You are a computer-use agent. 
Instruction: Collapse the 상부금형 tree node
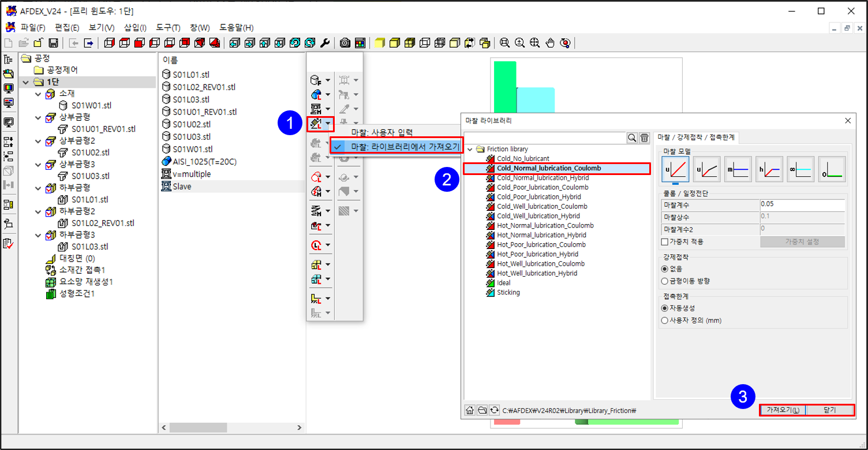38,118
